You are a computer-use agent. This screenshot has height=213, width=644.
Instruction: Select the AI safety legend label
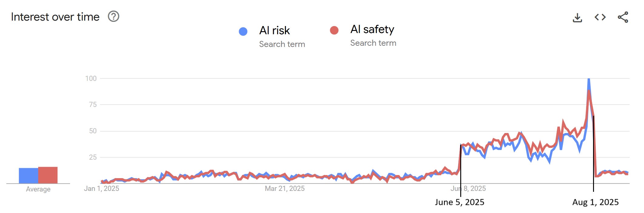(372, 29)
